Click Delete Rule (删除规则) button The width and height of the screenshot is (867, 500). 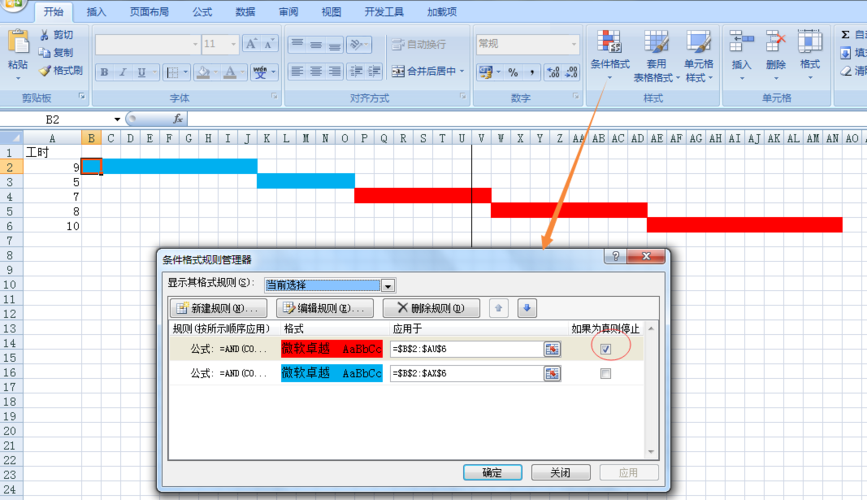pos(431,308)
